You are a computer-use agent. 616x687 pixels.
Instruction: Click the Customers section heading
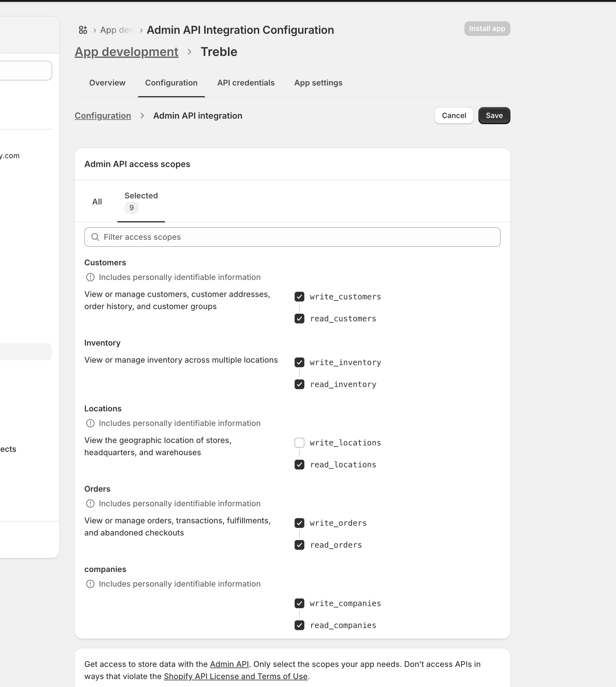(105, 263)
